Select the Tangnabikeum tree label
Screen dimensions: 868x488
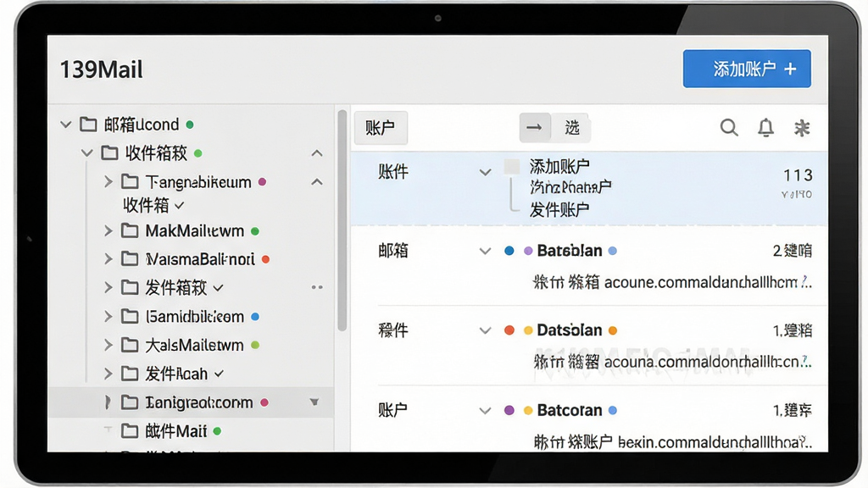[x=198, y=182]
